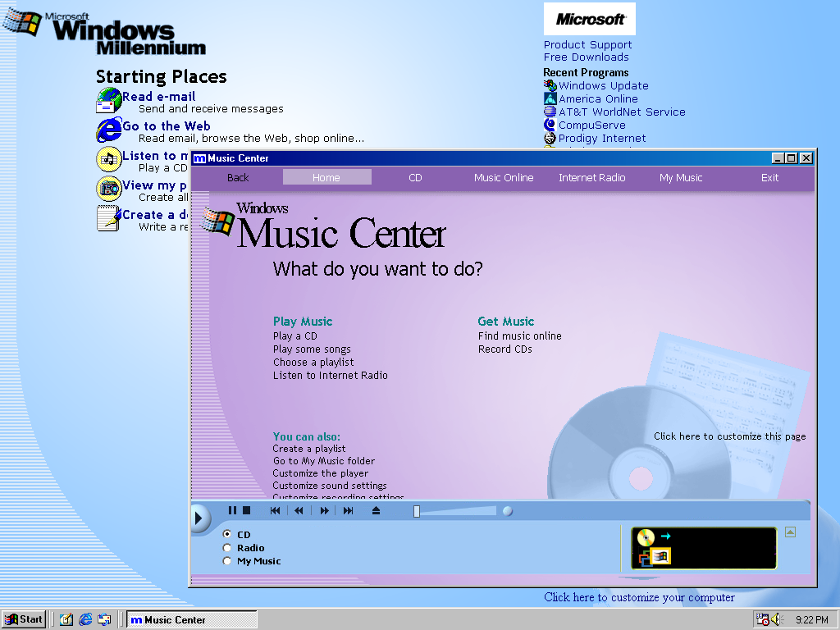Viewport: 840px width, 630px height.
Task: Click here to customize your computer link
Action: point(639,597)
